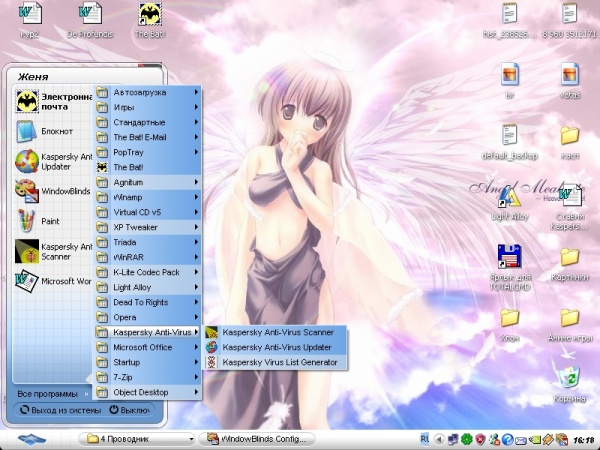The width and height of the screenshot is (600, 450).
Task: Open the Картинки folder on desktop
Action: point(570,257)
